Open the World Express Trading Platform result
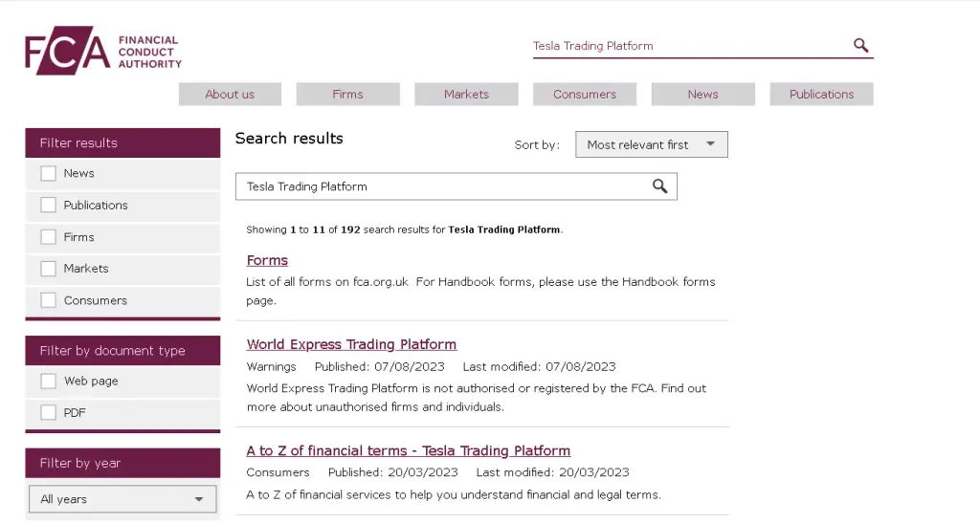The image size is (980, 524). click(351, 345)
